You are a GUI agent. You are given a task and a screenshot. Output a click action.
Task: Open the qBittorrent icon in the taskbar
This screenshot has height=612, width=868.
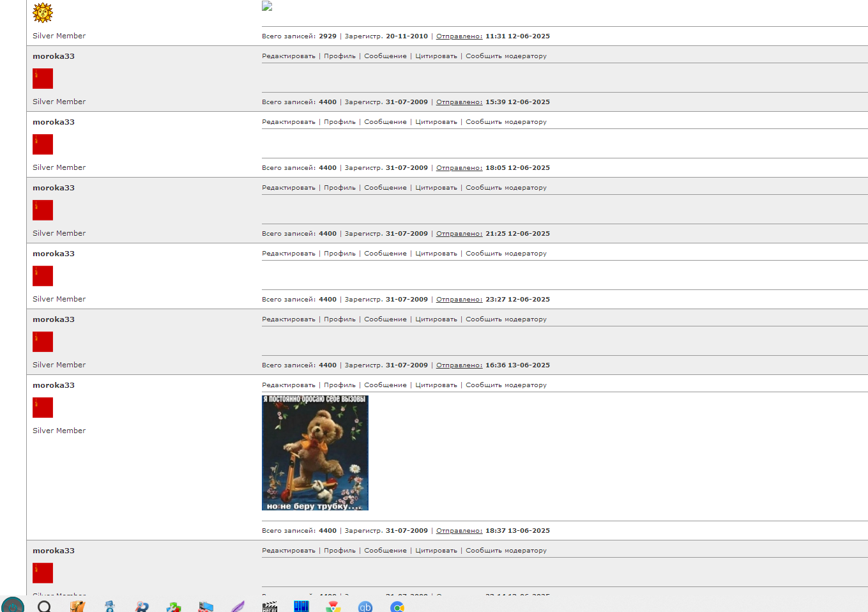(365, 606)
